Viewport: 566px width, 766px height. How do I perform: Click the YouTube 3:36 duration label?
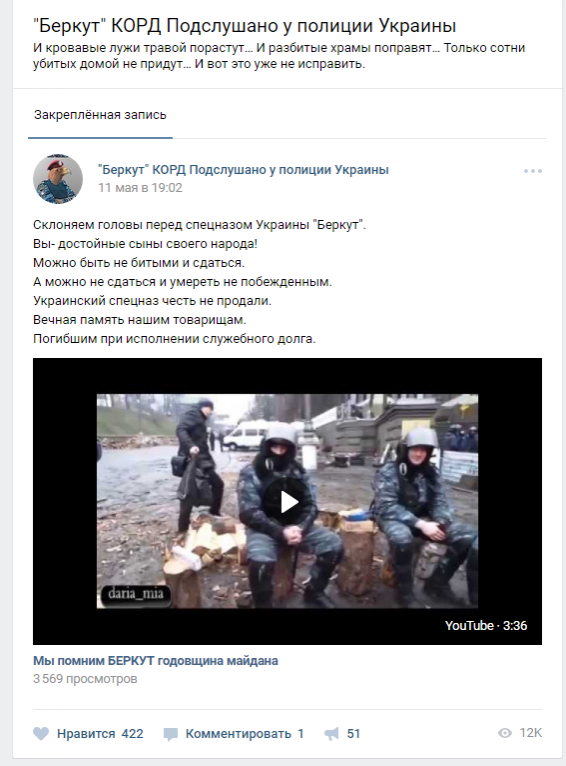tap(486, 626)
